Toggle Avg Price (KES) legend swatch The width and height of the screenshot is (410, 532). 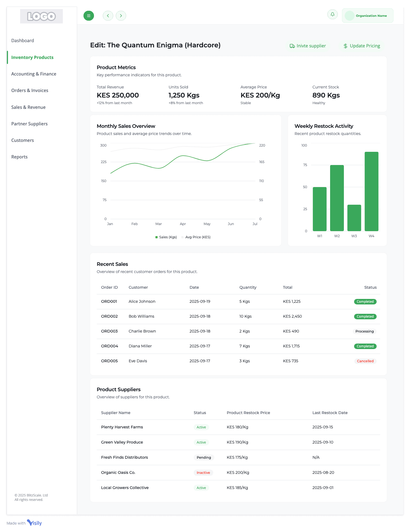(x=182, y=237)
